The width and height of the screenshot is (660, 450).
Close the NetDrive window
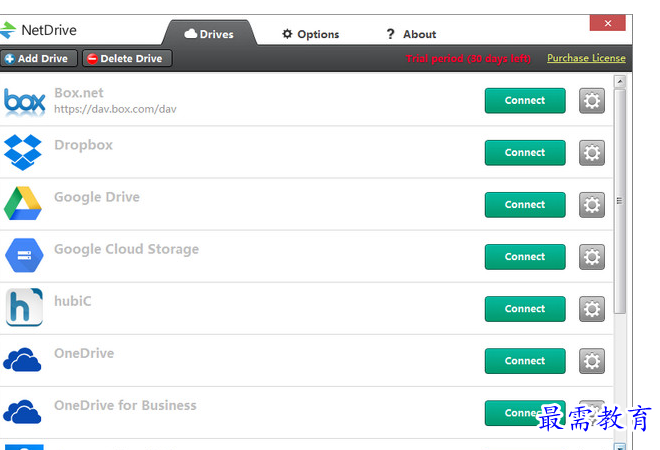(x=607, y=23)
